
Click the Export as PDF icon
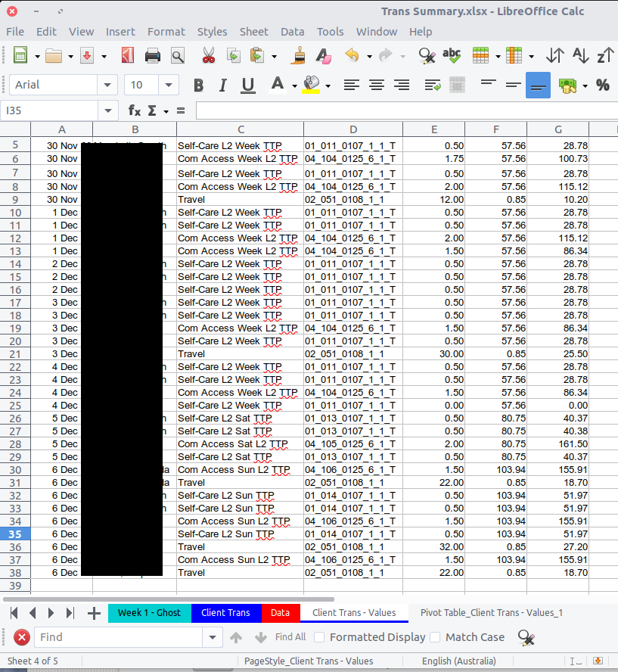(128, 55)
